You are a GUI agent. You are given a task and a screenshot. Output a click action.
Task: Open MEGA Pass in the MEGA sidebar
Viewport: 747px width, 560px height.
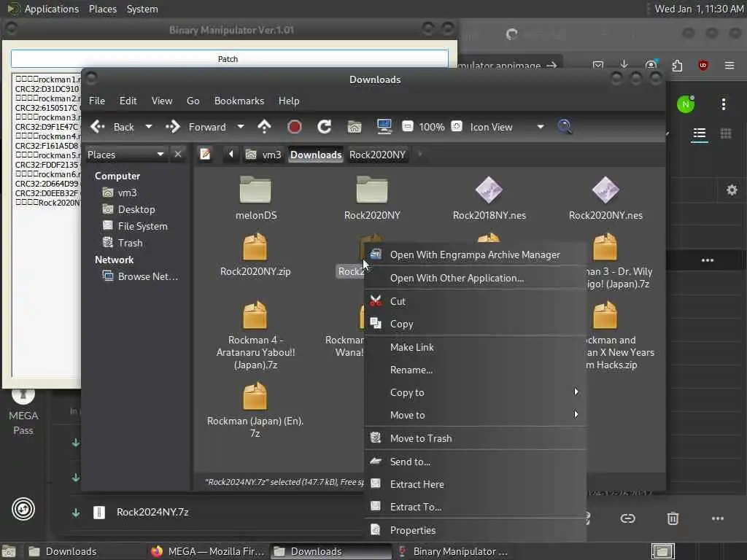pyautogui.click(x=23, y=413)
